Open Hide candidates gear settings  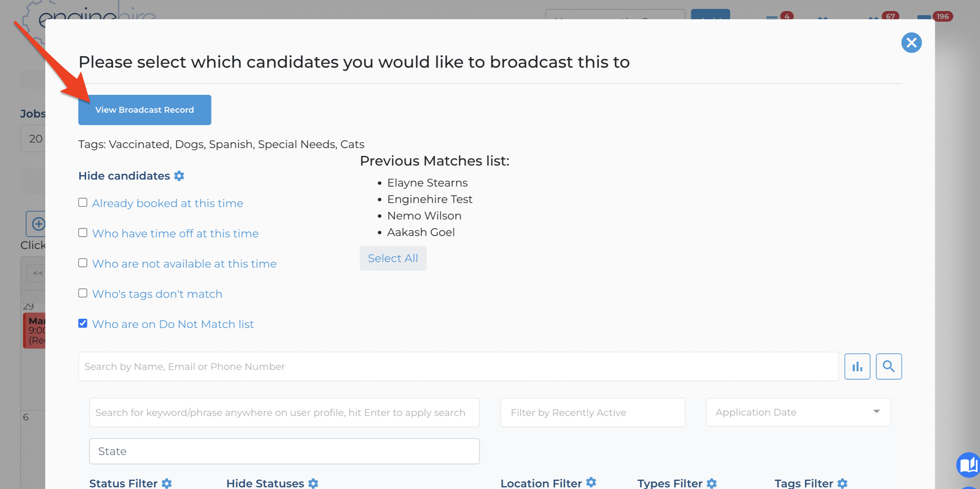(x=179, y=176)
